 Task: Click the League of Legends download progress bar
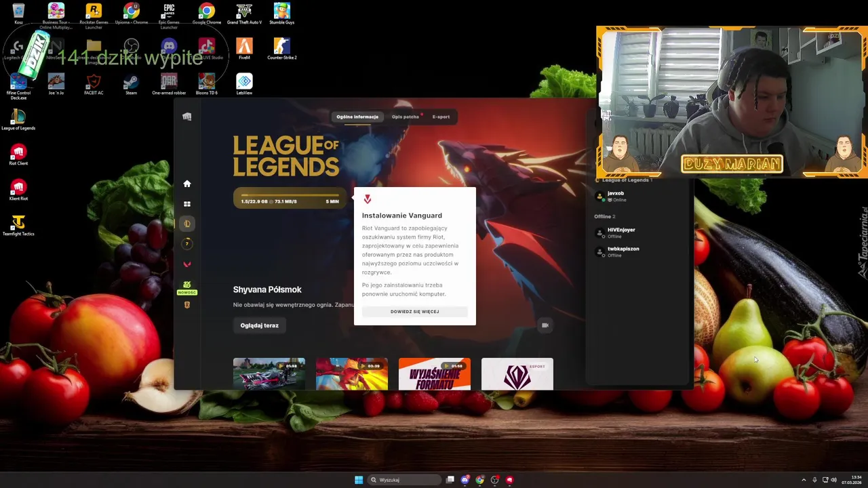pos(290,198)
